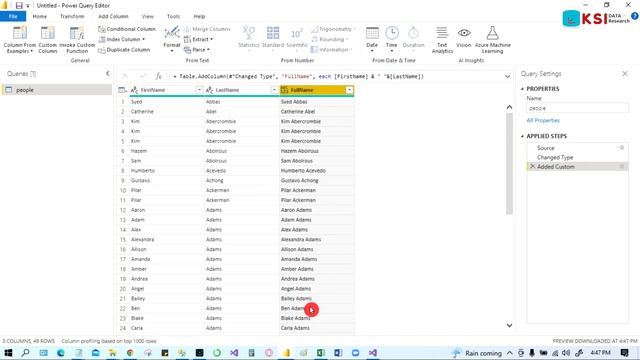Viewport: 640px width, 360px height.
Task: Select the people query
Action: tap(56, 90)
